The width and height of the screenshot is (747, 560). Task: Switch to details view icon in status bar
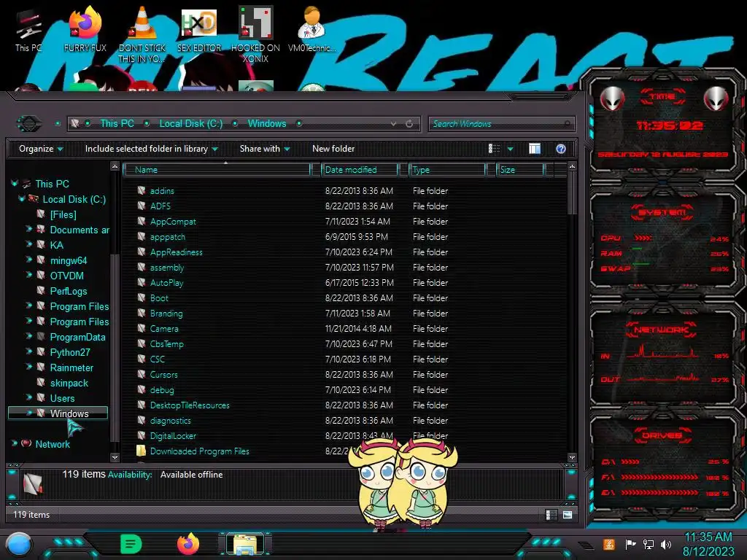pos(551,515)
